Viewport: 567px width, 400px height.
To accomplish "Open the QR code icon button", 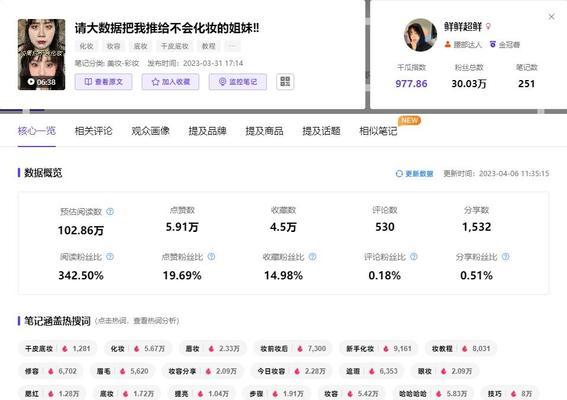I will 285,82.
